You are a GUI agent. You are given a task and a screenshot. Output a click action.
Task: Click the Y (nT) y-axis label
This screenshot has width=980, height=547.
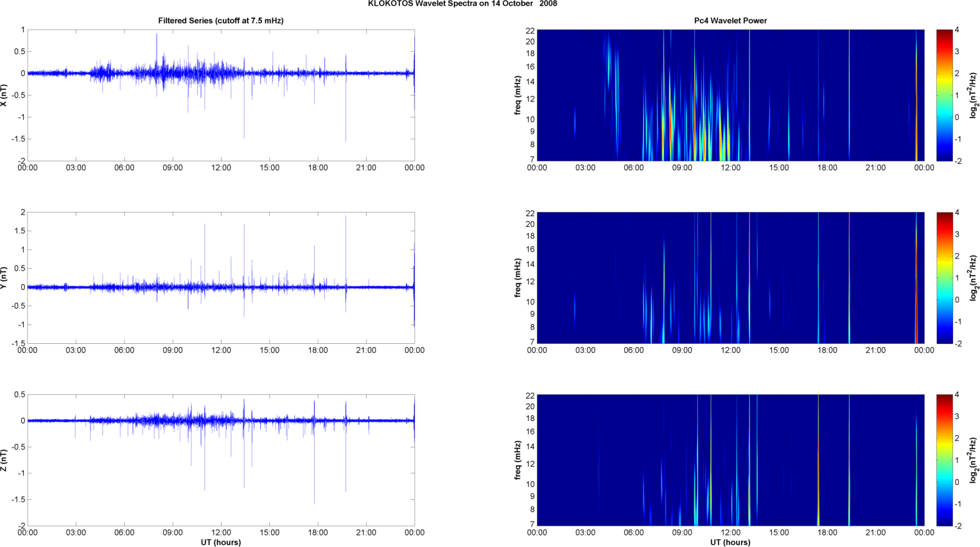point(4,278)
